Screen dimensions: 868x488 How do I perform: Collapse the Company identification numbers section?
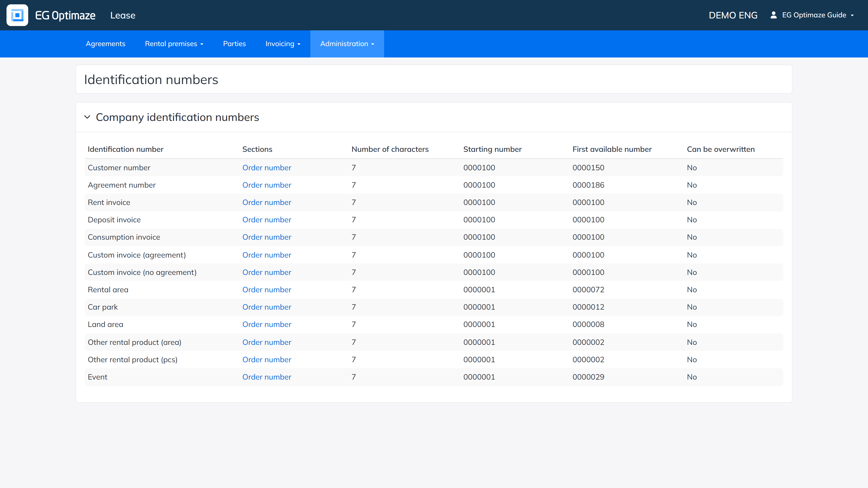pyautogui.click(x=87, y=117)
